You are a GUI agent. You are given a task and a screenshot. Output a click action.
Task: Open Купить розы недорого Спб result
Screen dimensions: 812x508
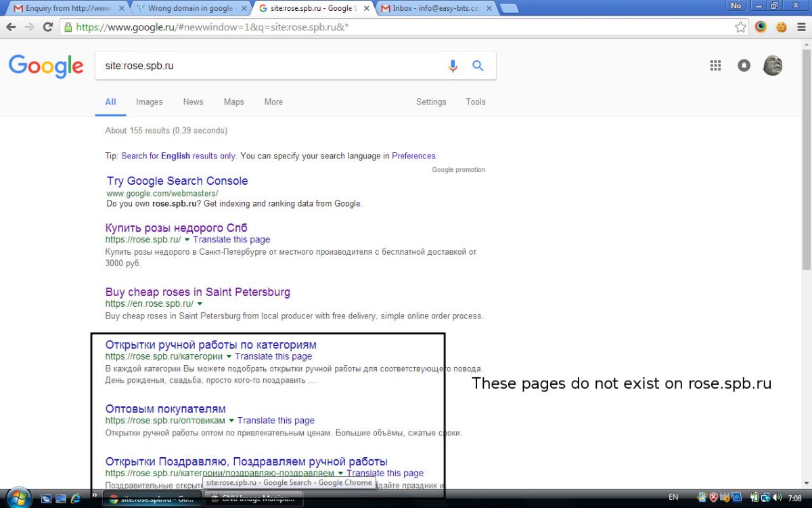coord(177,228)
